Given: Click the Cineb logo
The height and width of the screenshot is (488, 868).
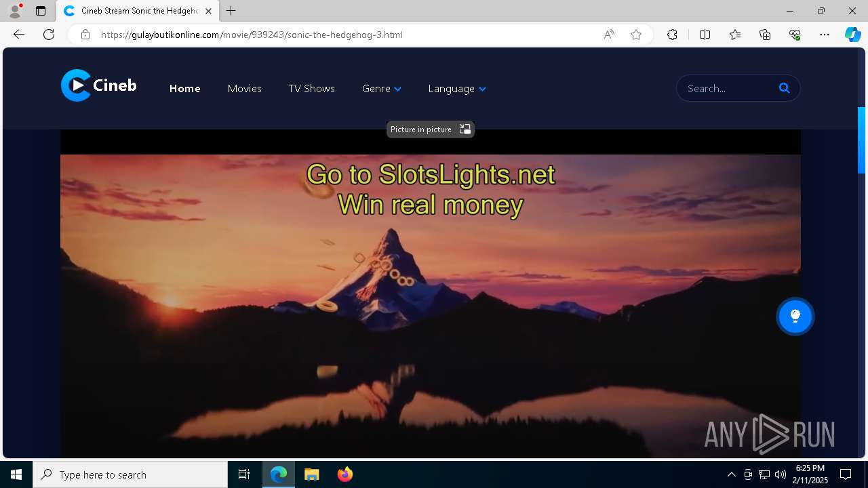Looking at the screenshot, I should click(x=99, y=85).
